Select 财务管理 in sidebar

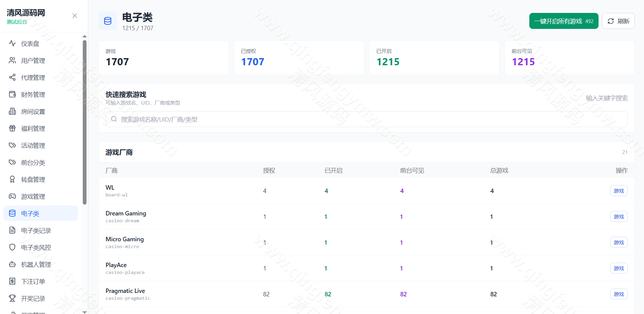[x=41, y=94]
